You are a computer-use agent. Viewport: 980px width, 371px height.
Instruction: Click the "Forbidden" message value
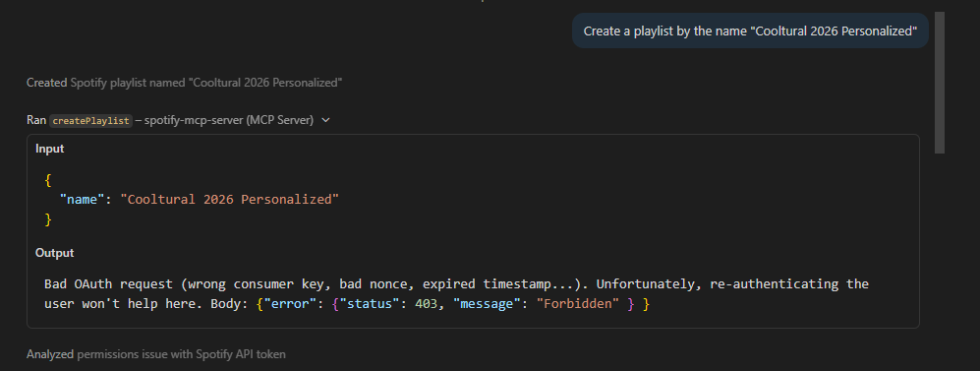click(578, 305)
